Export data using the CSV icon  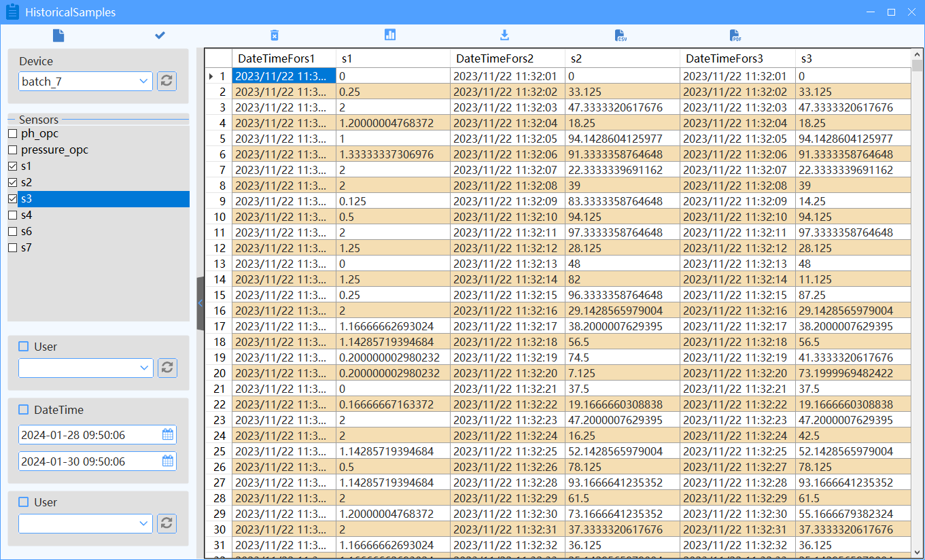620,35
